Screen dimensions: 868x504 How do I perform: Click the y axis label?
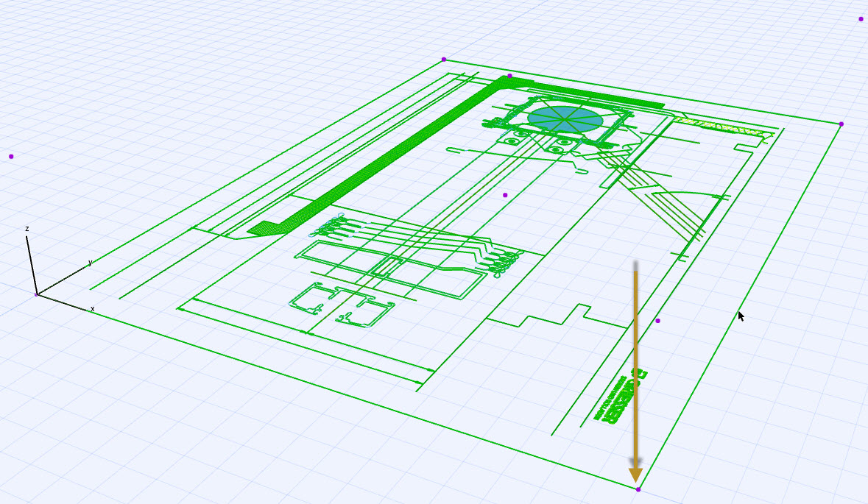click(x=91, y=263)
